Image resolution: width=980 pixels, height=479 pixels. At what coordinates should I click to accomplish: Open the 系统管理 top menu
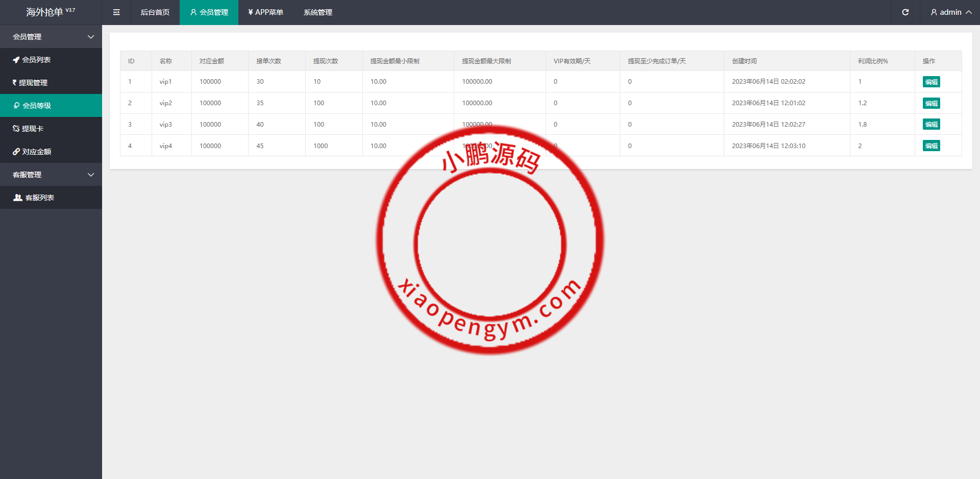(317, 12)
